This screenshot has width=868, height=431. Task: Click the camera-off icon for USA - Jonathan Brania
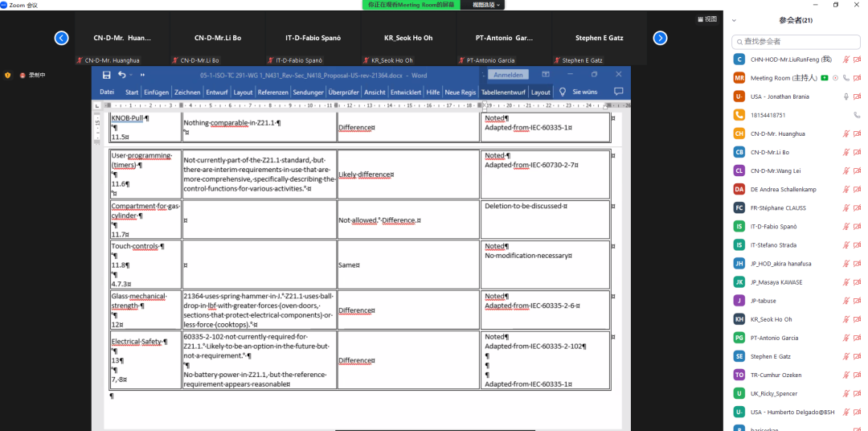[857, 96]
